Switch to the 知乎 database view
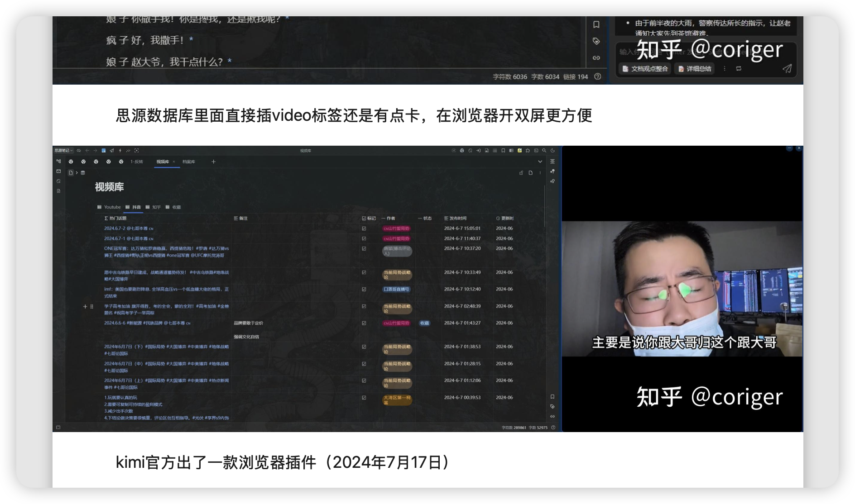 point(153,207)
